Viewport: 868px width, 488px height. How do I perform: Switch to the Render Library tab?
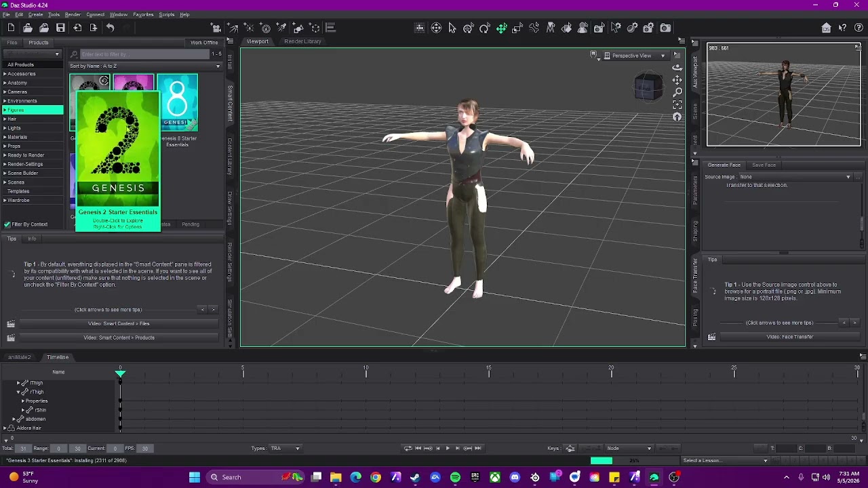pos(302,41)
